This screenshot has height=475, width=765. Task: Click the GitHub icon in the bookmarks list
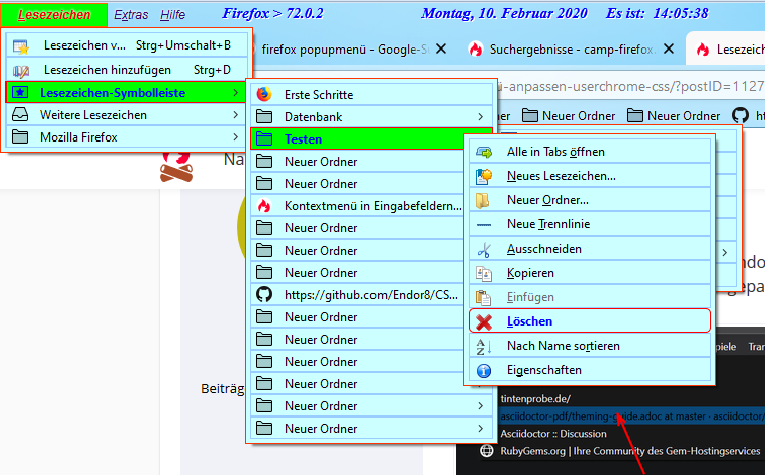click(264, 295)
